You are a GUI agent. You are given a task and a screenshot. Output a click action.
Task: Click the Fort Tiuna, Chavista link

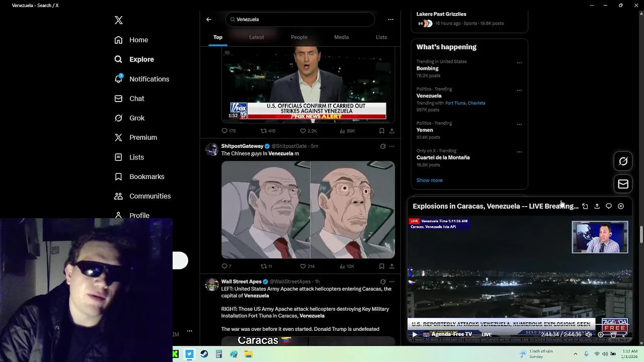pyautogui.click(x=465, y=103)
